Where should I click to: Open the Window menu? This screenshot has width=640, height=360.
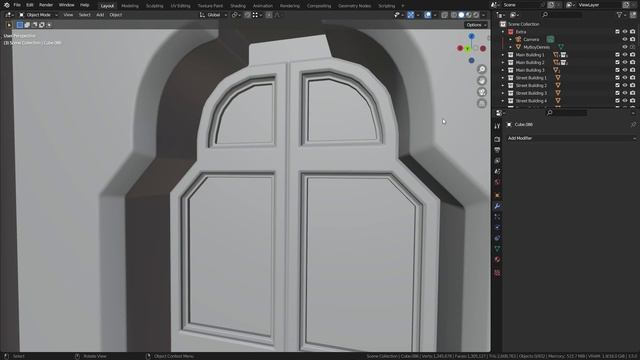[67, 5]
